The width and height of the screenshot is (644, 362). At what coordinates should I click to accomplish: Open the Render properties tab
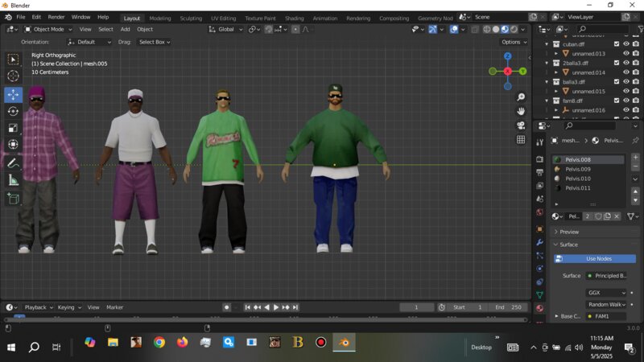[x=539, y=158]
